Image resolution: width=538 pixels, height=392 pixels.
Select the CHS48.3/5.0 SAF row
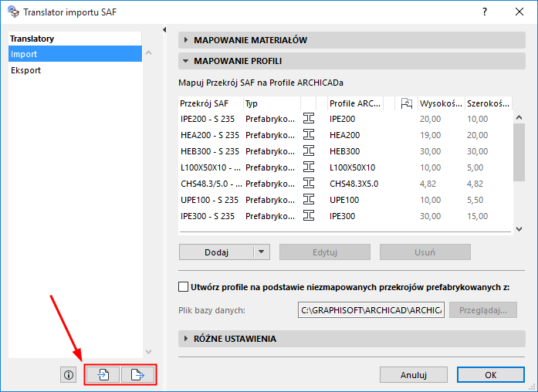(346, 184)
